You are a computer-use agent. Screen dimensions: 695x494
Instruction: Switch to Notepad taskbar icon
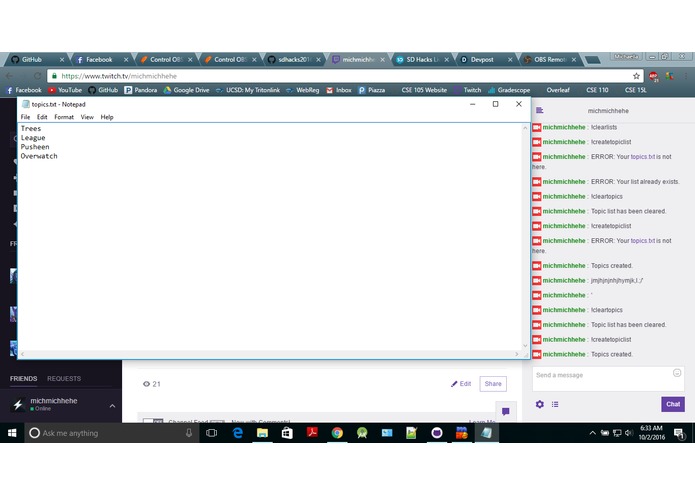point(486,433)
